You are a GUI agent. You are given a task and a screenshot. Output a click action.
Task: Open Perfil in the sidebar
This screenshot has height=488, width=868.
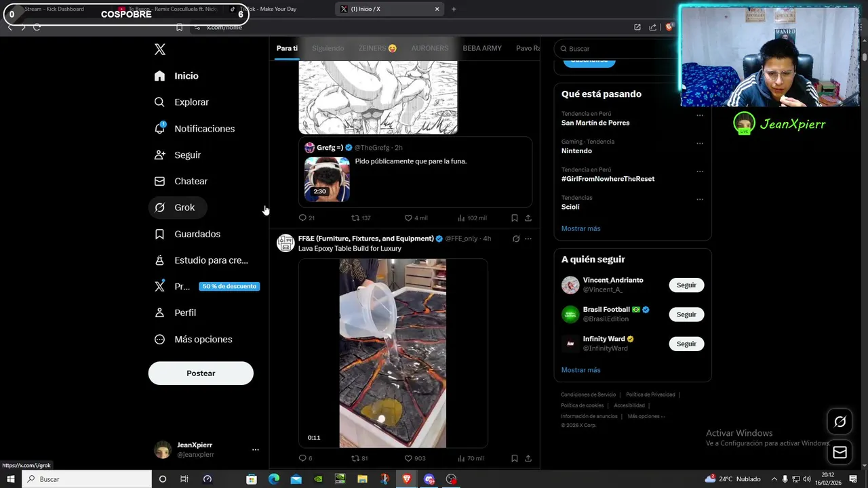(x=176, y=312)
